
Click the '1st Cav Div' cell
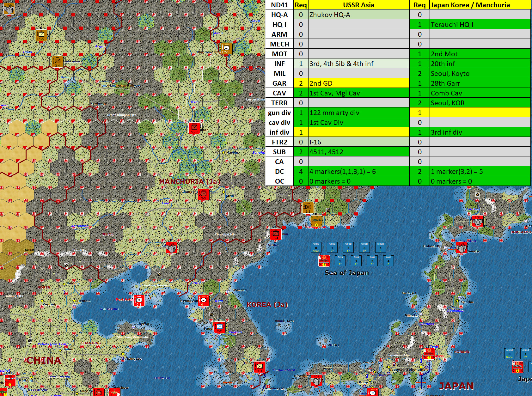[x=359, y=122]
